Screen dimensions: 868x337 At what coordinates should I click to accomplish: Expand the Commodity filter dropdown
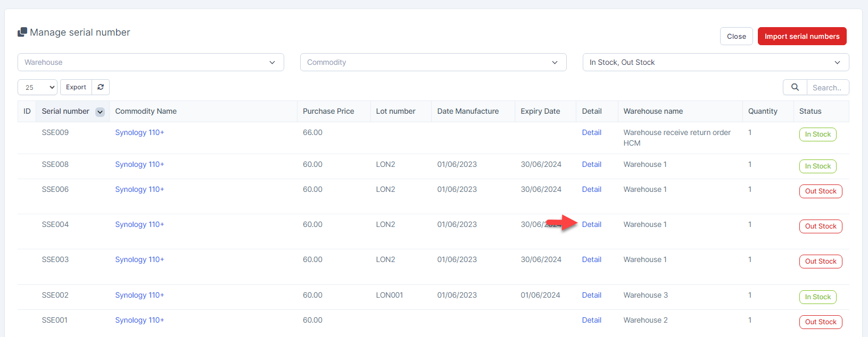(x=433, y=62)
